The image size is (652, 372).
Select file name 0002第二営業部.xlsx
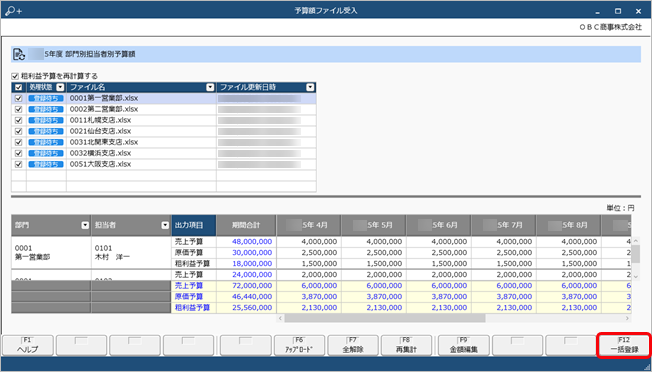point(104,109)
